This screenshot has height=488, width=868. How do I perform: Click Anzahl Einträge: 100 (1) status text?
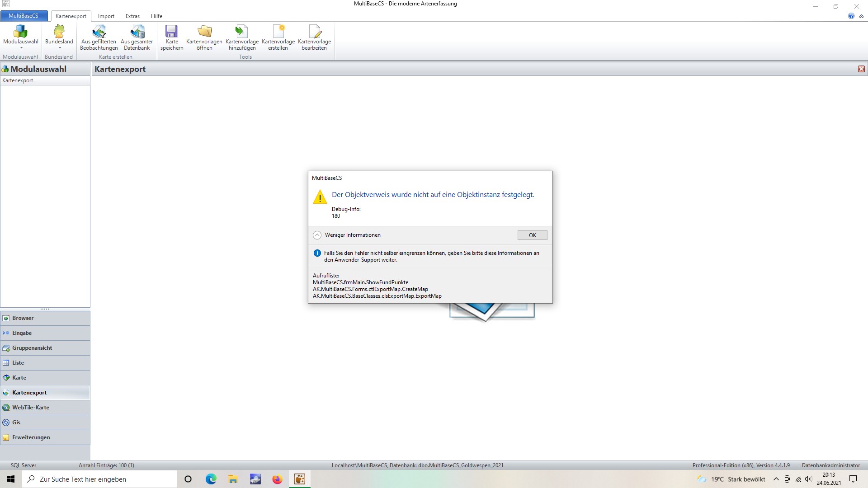click(106, 465)
